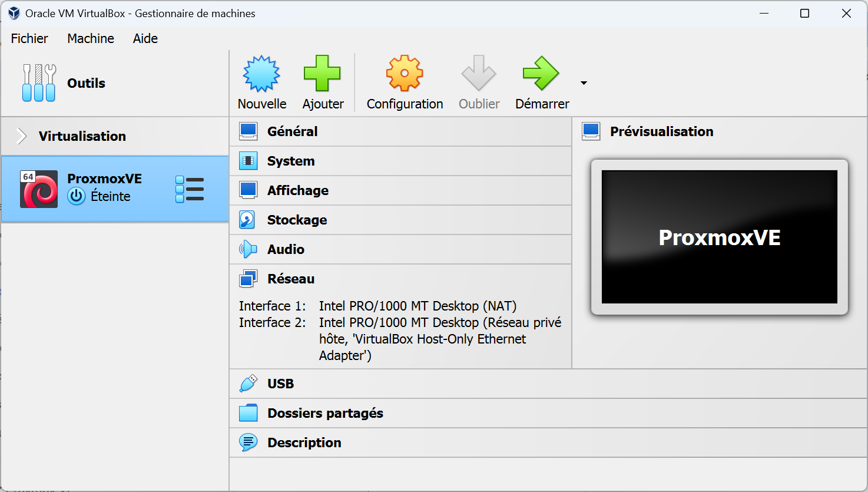Click the Outils tools icon
The height and width of the screenshot is (492, 868).
click(x=38, y=82)
